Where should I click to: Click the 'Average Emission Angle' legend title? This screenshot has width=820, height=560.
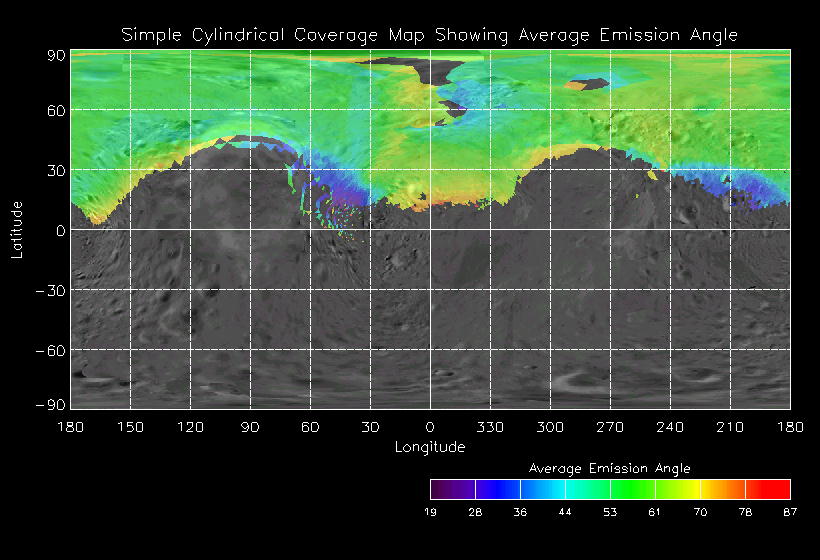tap(609, 468)
